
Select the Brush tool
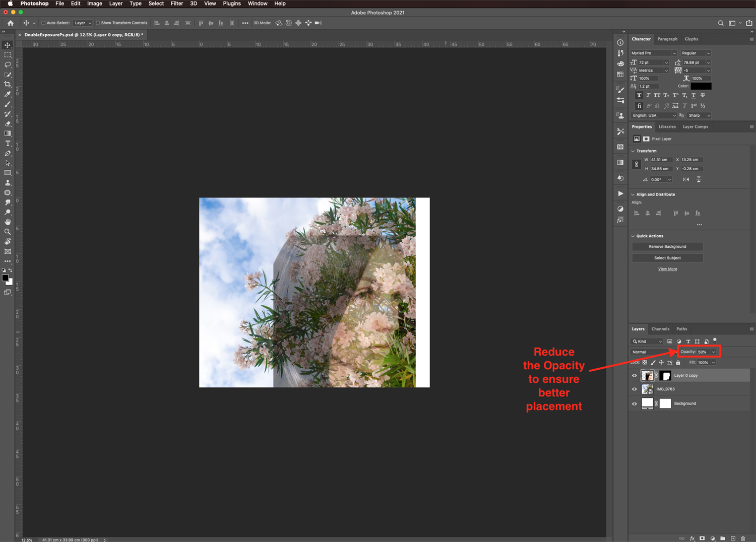8,104
